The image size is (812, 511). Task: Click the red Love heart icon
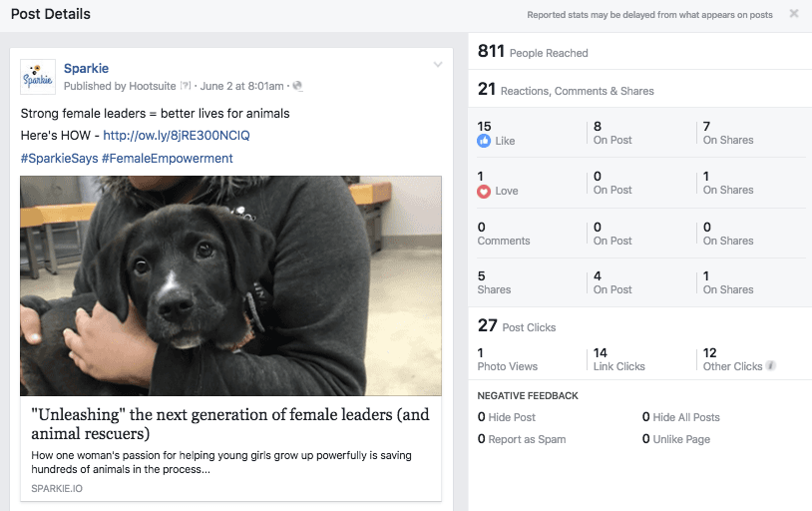pos(485,191)
